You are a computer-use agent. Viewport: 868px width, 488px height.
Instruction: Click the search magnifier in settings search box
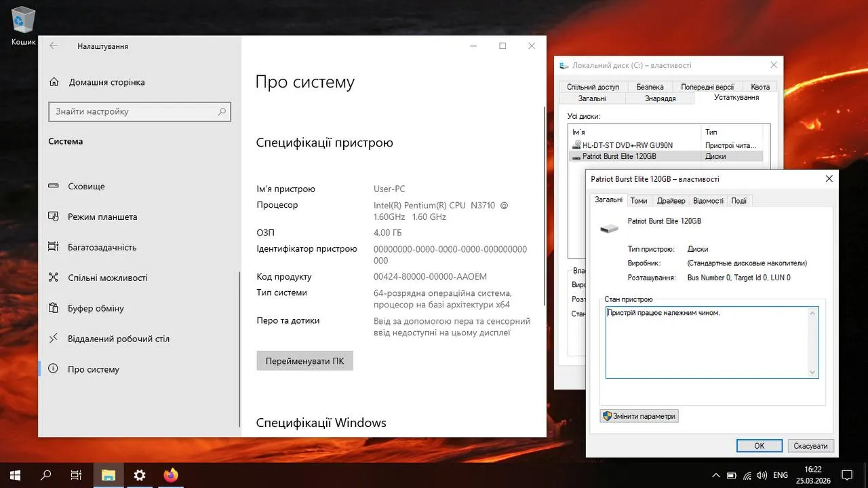[222, 111]
